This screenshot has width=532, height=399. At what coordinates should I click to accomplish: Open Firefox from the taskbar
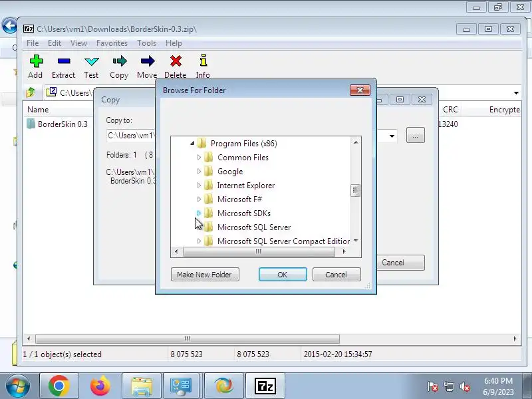(x=100, y=386)
